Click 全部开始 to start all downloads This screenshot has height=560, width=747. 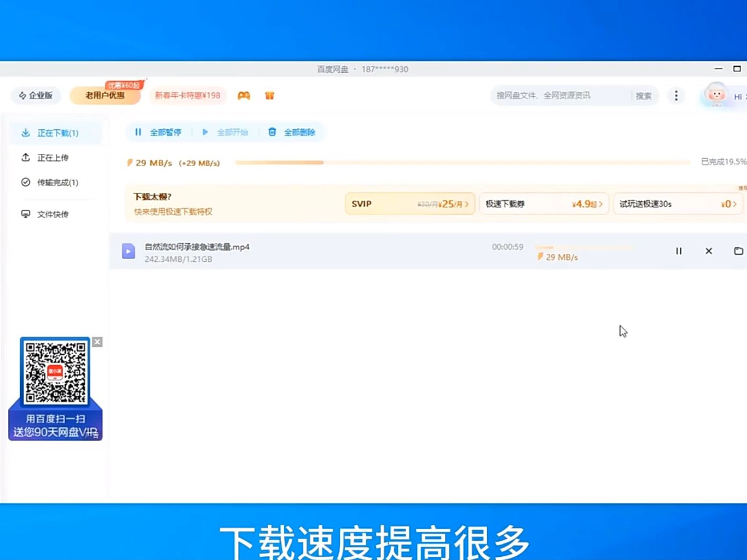[225, 133]
